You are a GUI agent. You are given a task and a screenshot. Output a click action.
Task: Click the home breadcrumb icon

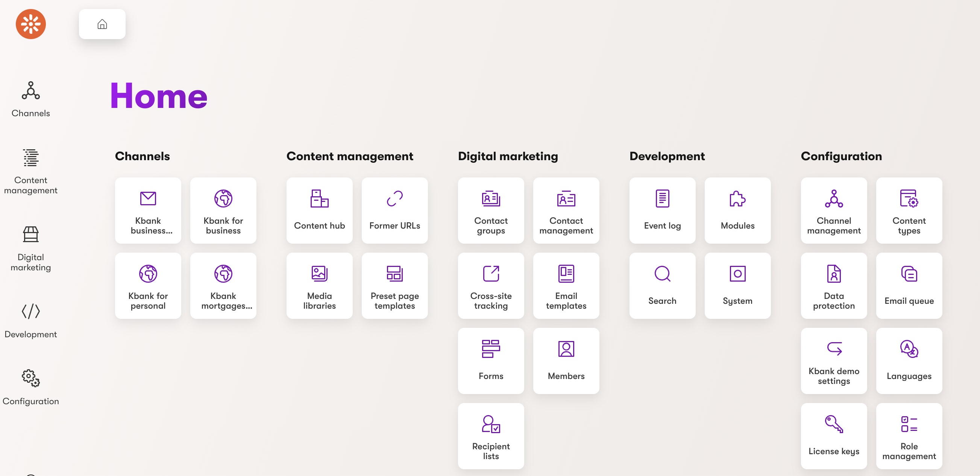[x=102, y=24]
